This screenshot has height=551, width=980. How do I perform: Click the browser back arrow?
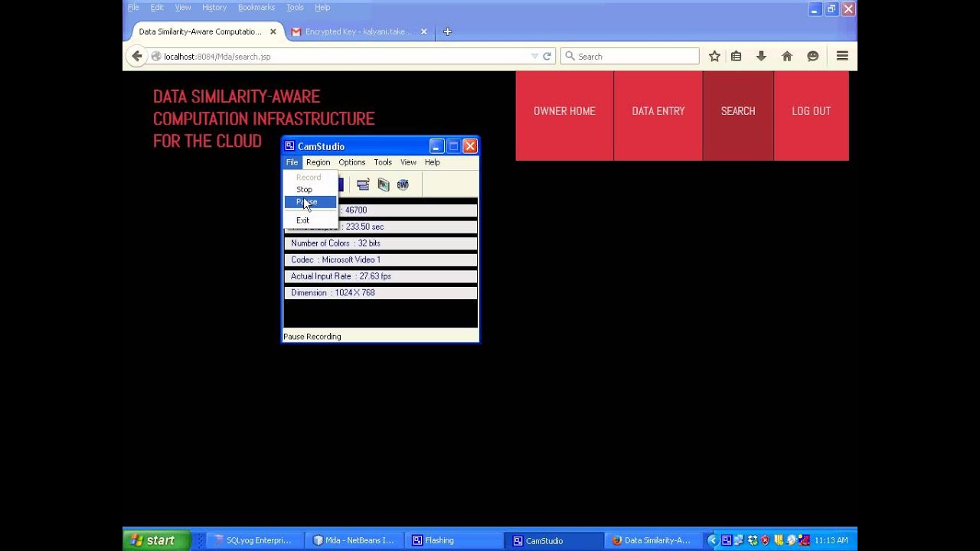(136, 56)
